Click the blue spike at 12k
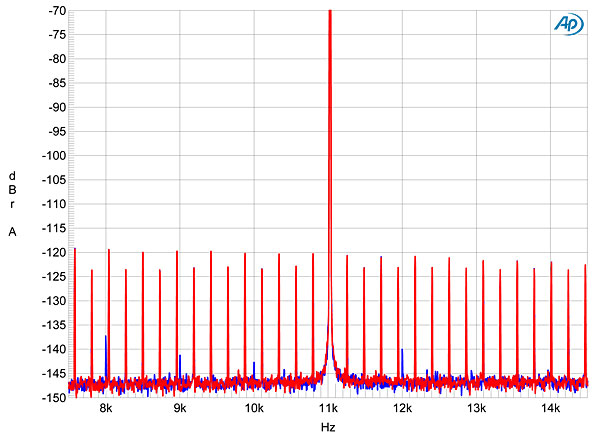Viewport: 600px width, 442px height. point(402,363)
